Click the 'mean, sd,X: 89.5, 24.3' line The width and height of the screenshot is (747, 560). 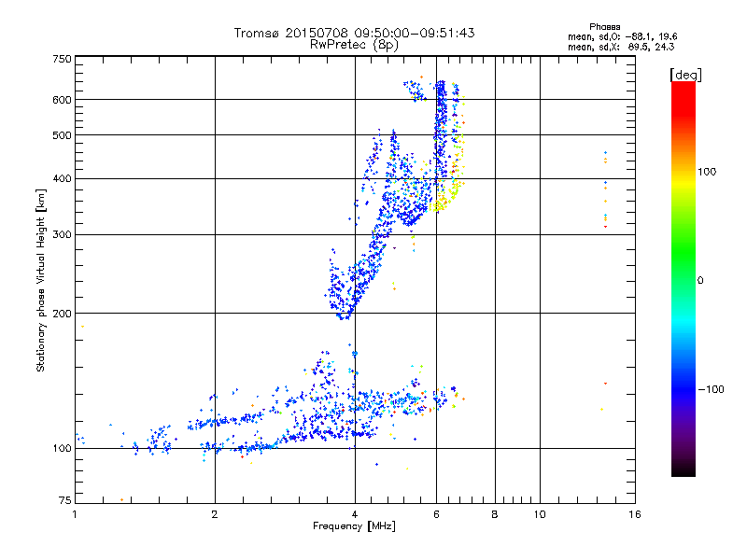point(621,47)
